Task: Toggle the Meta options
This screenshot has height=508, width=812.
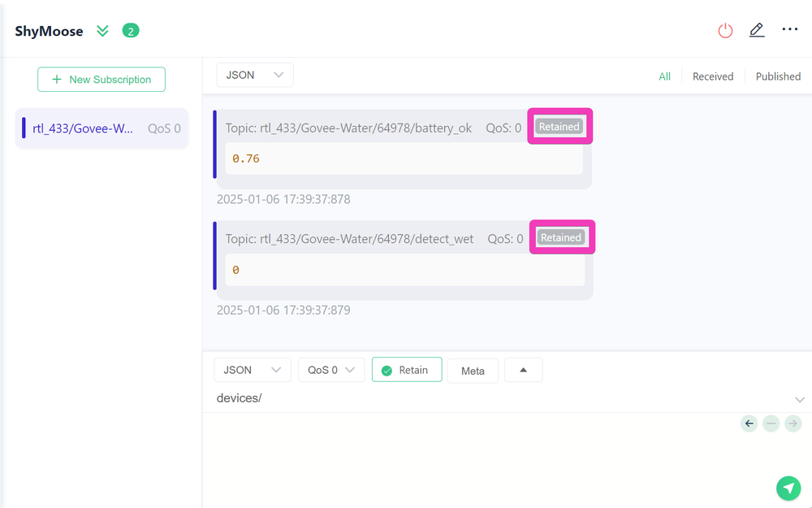Action: tap(473, 370)
